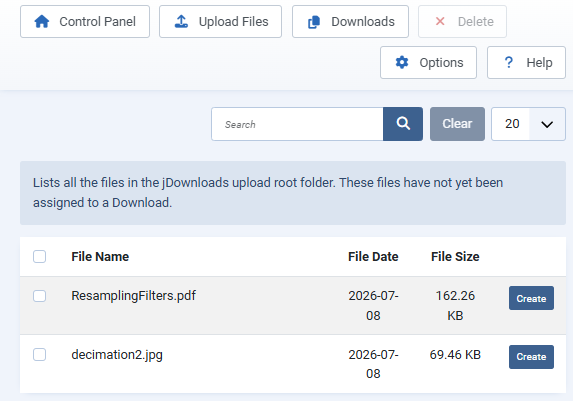Open the list limit dropdown showing 20
The width and height of the screenshot is (573, 401).
[528, 124]
